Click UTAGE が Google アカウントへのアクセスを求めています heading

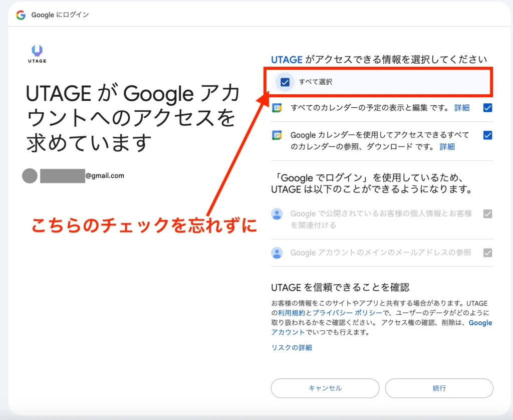point(132,118)
